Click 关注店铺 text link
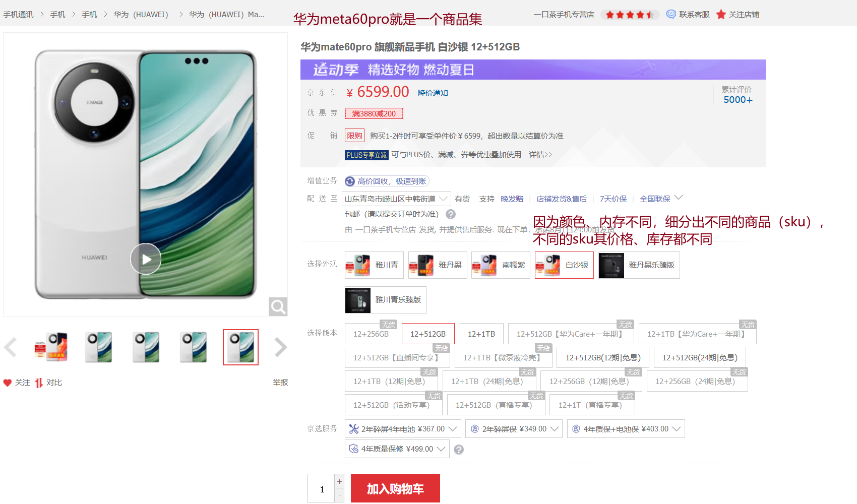 point(744,14)
